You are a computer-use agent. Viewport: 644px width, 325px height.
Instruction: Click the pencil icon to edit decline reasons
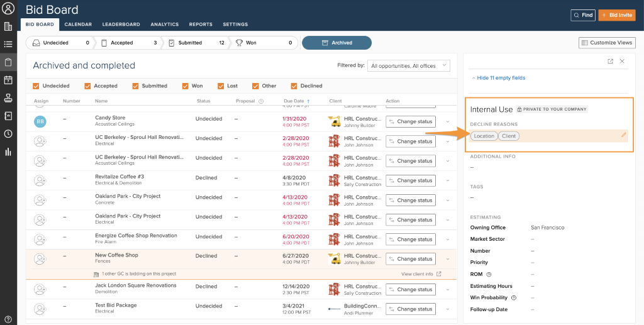(x=623, y=135)
